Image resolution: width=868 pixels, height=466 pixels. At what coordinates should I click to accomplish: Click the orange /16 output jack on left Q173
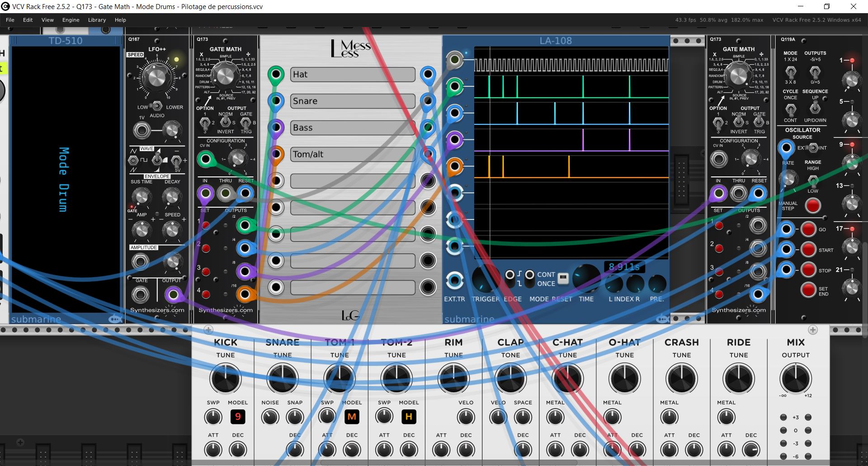coord(245,295)
